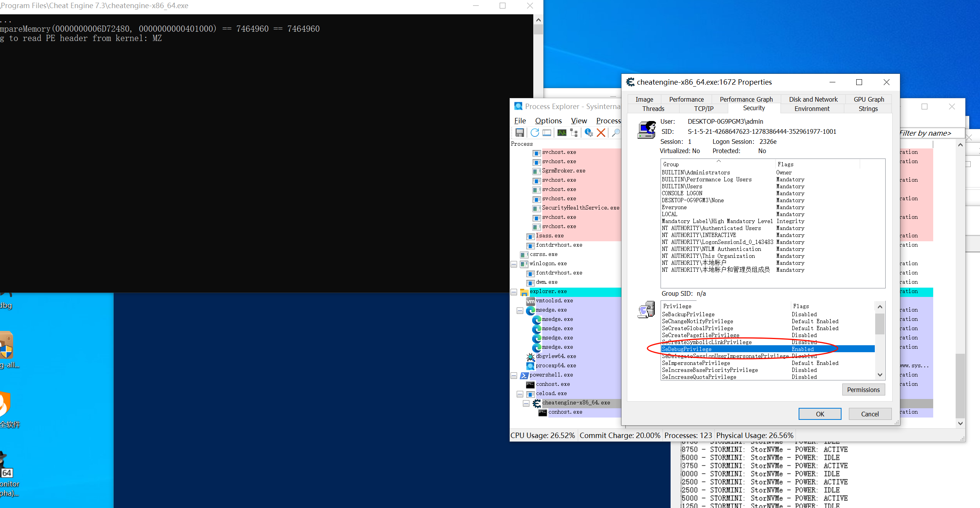
Task: Click the Permissions button
Action: pos(863,389)
